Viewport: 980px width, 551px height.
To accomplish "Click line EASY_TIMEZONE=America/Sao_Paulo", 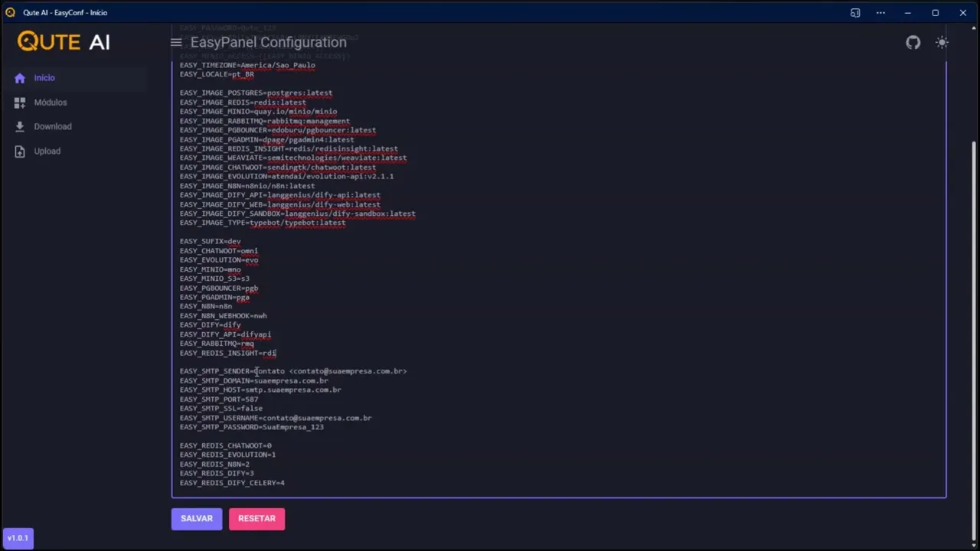I will pyautogui.click(x=247, y=65).
